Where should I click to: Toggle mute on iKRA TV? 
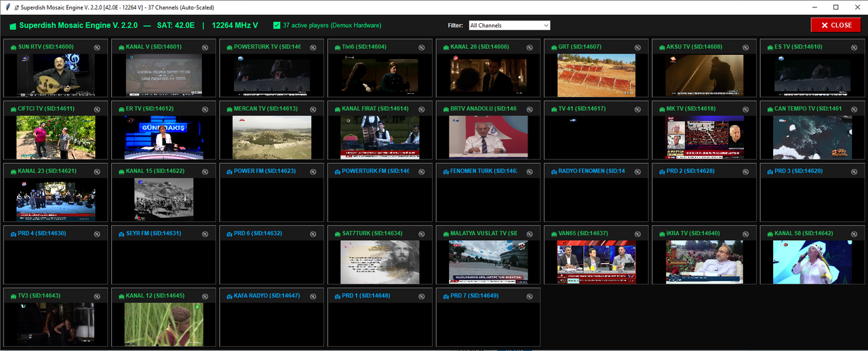tap(746, 234)
